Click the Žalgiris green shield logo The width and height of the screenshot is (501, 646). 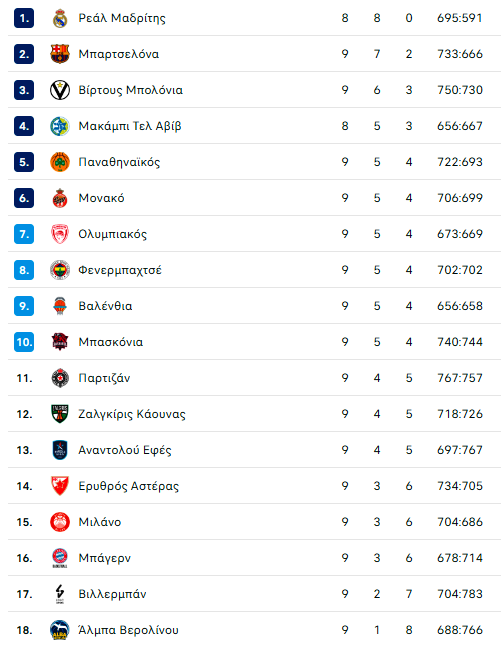click(60, 414)
